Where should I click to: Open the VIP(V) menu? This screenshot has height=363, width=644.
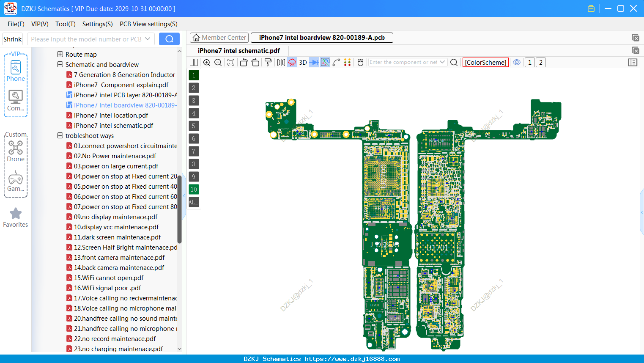click(x=40, y=24)
